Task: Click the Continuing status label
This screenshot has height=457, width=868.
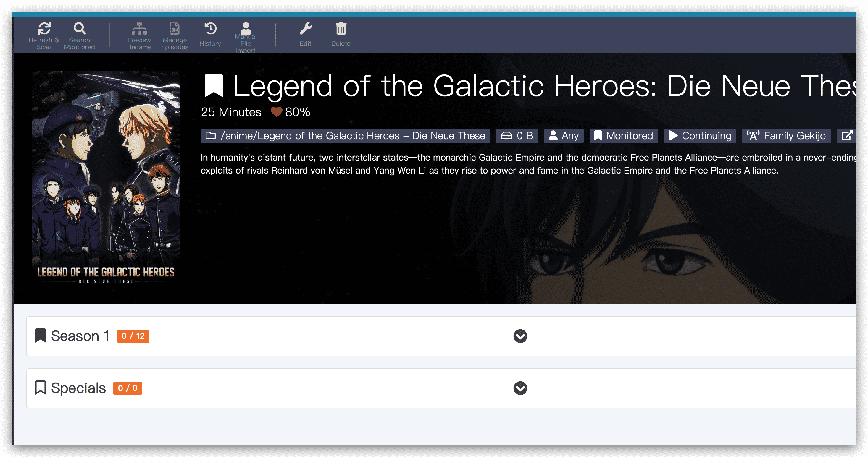Action: 700,136
